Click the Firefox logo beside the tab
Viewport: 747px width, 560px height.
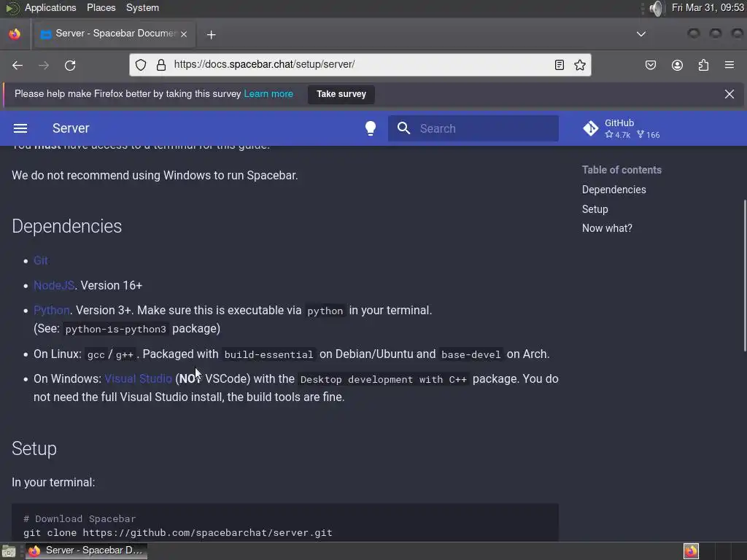click(x=15, y=34)
